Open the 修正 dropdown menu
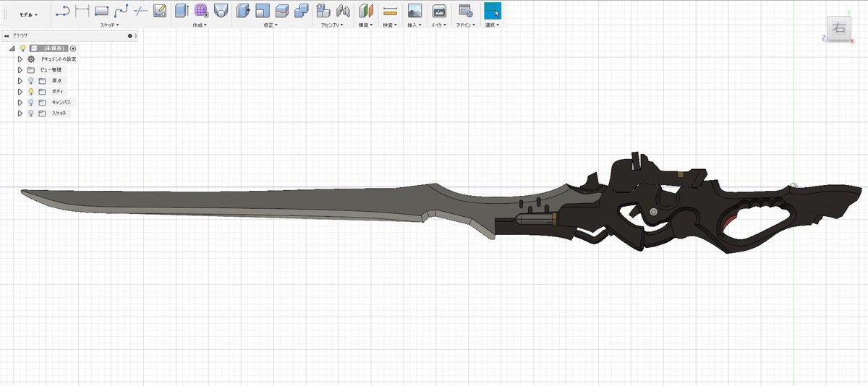868x386 pixels. point(271,25)
